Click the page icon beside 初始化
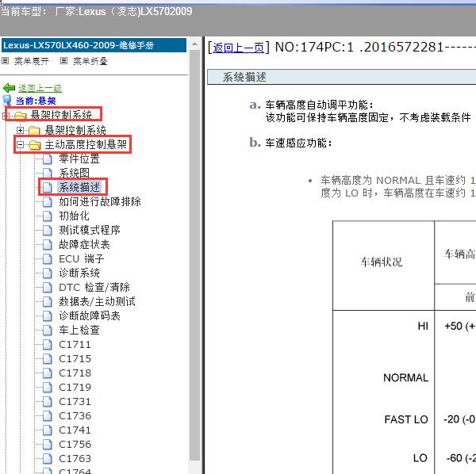 [x=48, y=216]
